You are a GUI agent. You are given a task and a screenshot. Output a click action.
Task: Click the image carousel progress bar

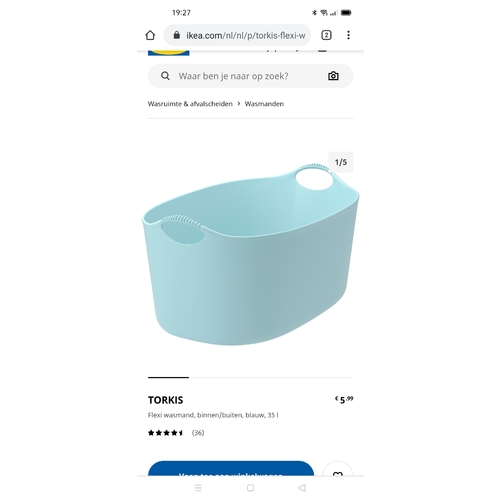click(250, 377)
